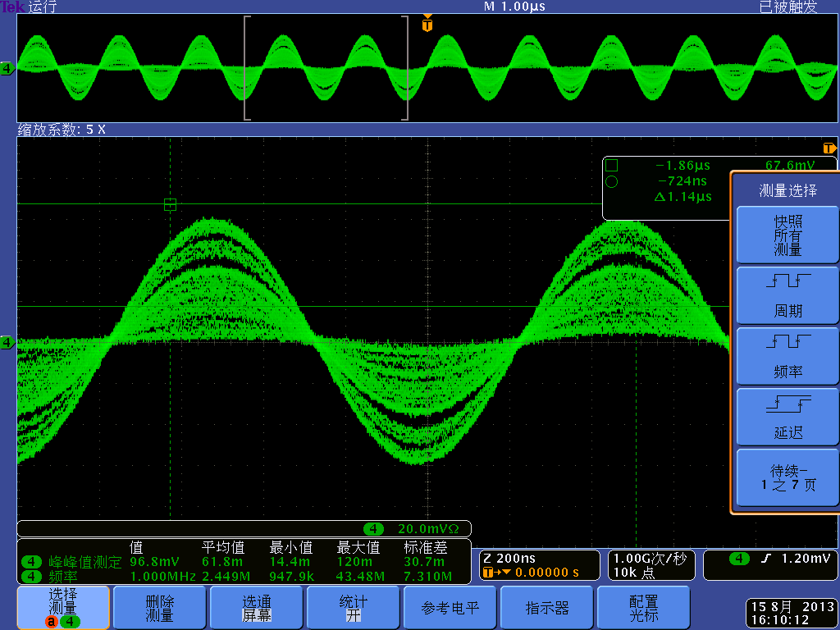The height and width of the screenshot is (630, 840).
Task: Click the orange trigger level T icon at right edge
Action: [x=829, y=148]
